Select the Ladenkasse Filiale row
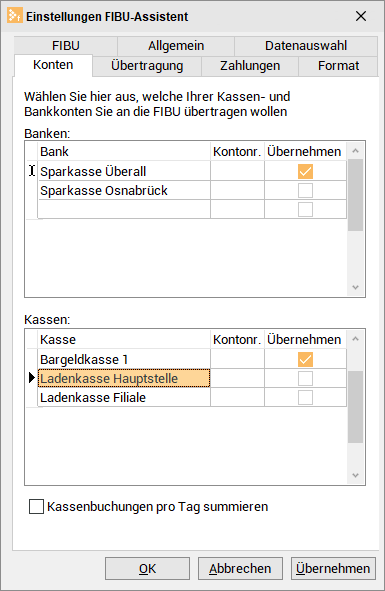 192,397
